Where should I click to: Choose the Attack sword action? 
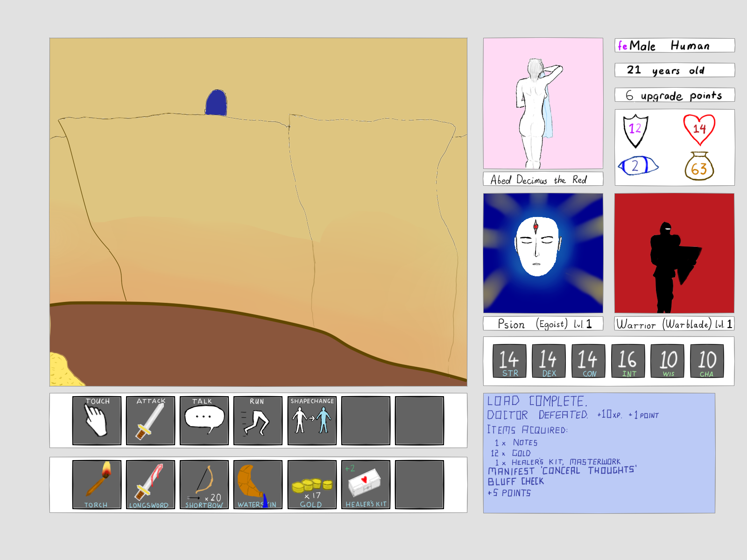[150, 420]
